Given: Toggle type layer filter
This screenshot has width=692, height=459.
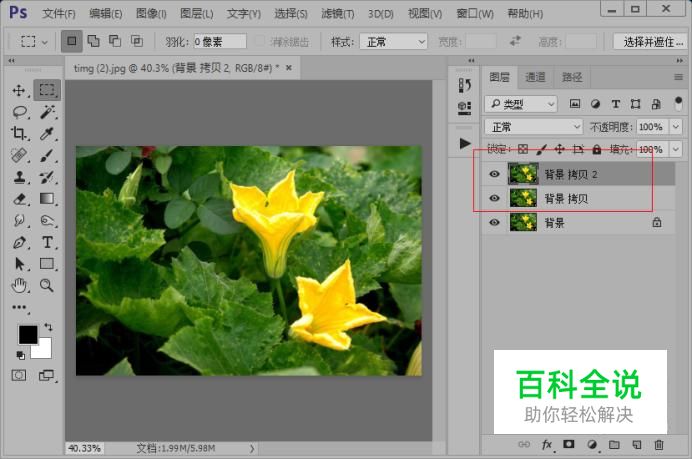Looking at the screenshot, I should click(616, 104).
